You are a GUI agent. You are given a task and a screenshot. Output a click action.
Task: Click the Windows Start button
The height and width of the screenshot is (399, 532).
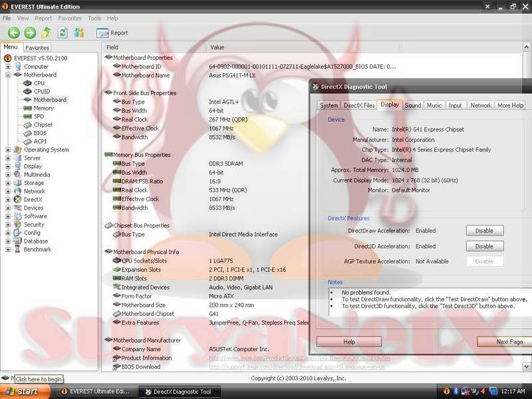(x=25, y=392)
